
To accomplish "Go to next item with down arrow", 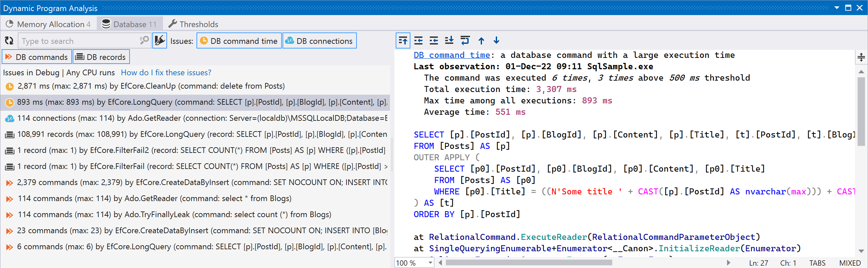I will point(496,41).
